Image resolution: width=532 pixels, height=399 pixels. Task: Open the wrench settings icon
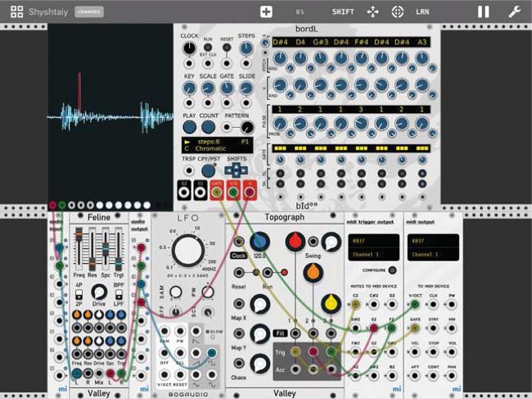click(x=515, y=12)
